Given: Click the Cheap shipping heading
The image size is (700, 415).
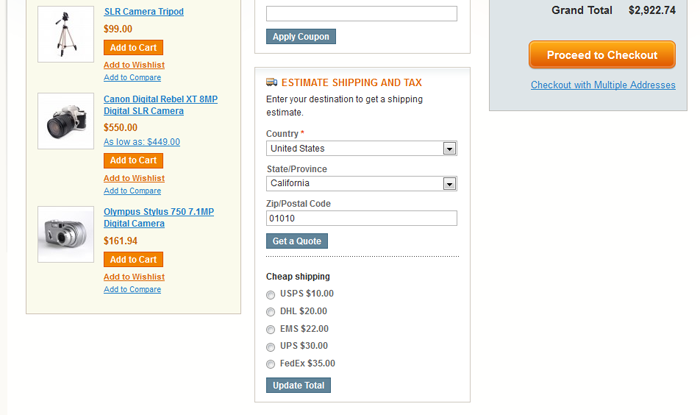Looking at the screenshot, I should point(298,277).
